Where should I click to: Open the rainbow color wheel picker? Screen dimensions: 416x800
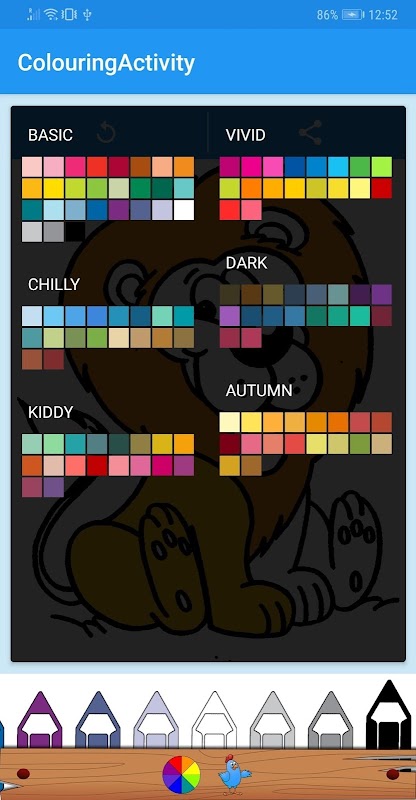(x=181, y=775)
